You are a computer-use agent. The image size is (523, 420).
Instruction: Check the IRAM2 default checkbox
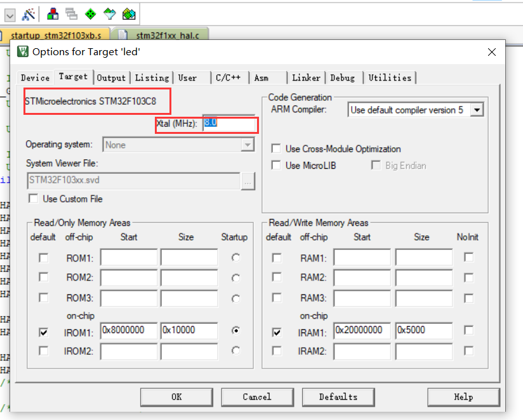277,351
